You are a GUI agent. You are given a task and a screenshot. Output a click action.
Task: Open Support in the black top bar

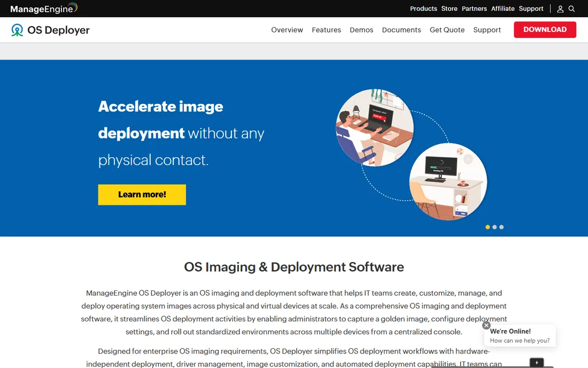[531, 9]
